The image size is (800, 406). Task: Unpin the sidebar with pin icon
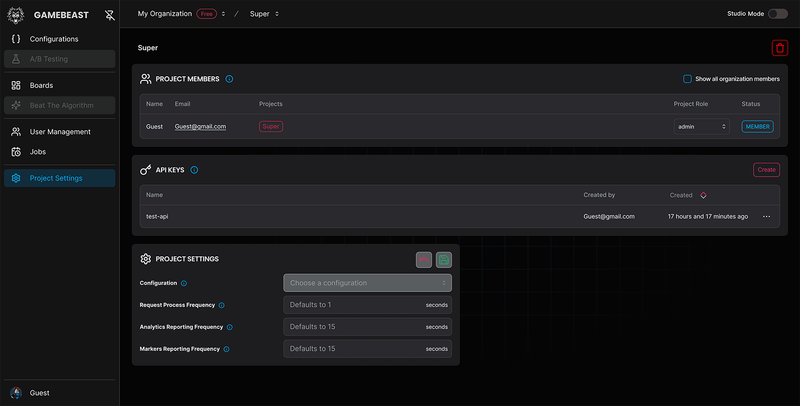click(x=110, y=15)
